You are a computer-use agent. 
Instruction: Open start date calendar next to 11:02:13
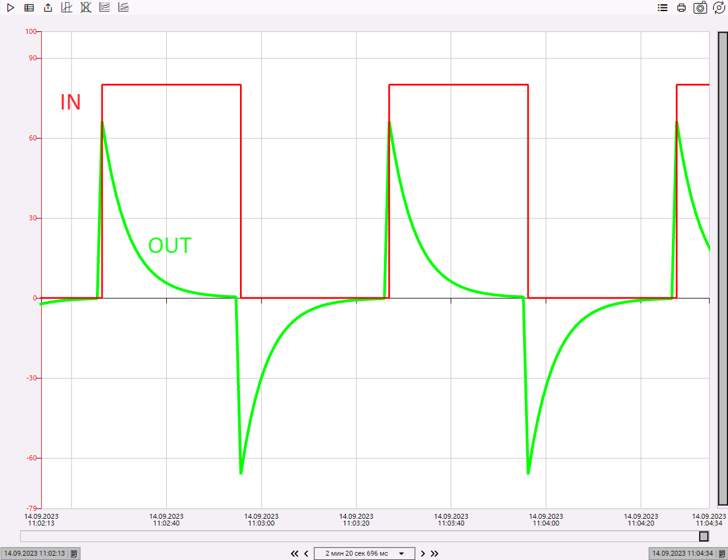coord(74,553)
